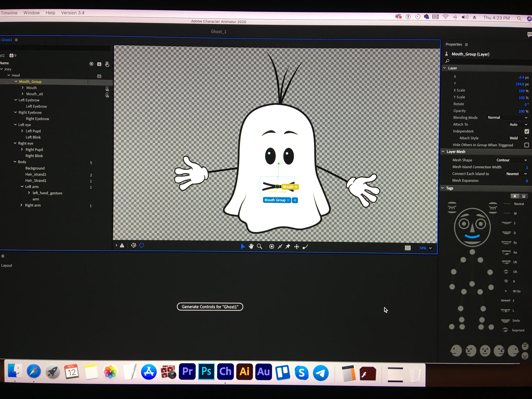
Task: Open the Blending Mode dropdown
Action: pyautogui.click(x=507, y=118)
